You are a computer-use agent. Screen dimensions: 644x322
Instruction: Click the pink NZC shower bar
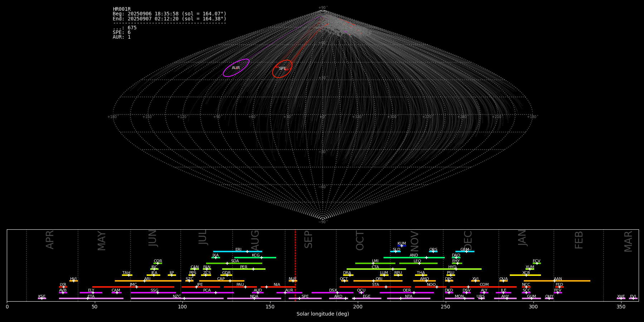point(177,298)
